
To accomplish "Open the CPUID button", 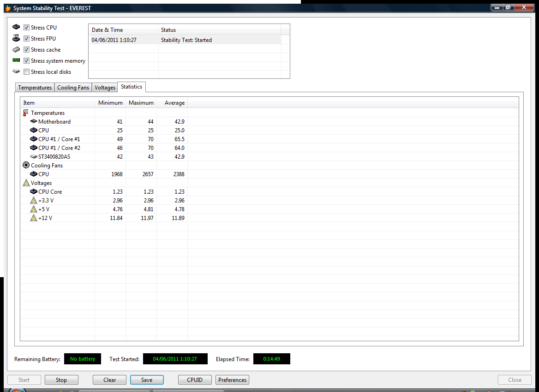I will (x=195, y=380).
